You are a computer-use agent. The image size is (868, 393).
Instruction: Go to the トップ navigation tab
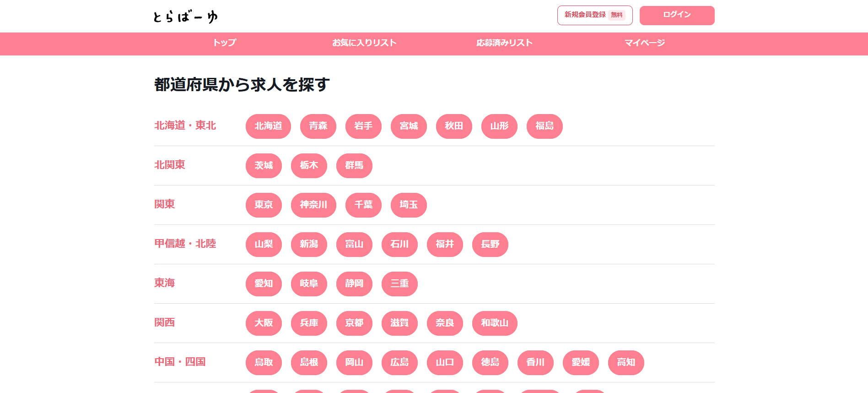(224, 43)
